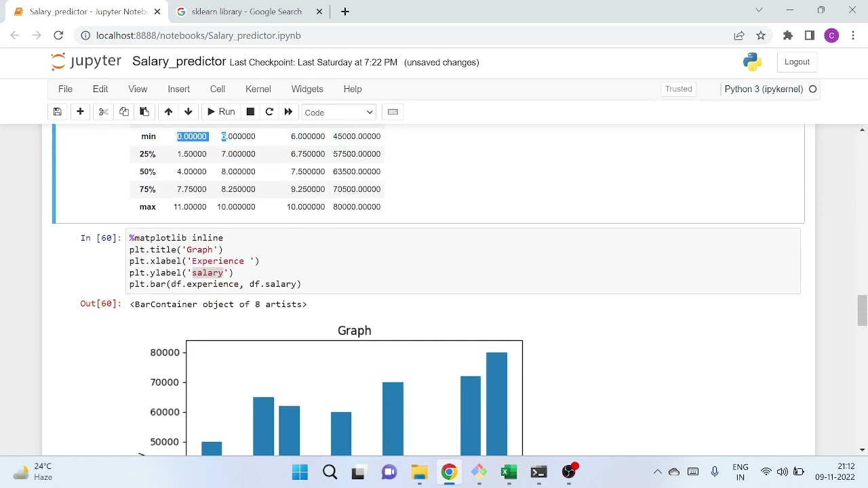Click the plt.bar code line in cell 60

click(x=215, y=284)
